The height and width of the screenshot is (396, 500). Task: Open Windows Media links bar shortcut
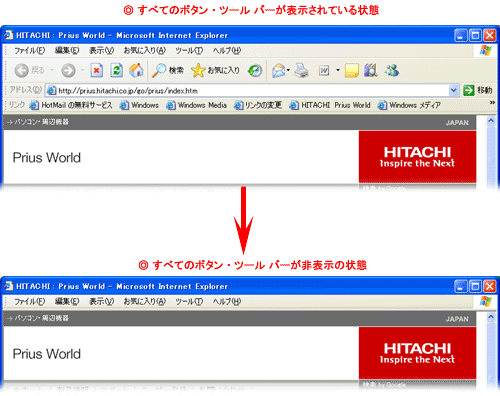click(197, 105)
